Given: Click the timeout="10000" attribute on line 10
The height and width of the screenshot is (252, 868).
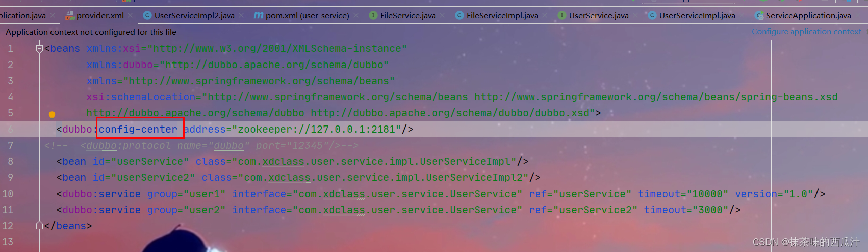Looking at the screenshot, I should (x=683, y=194).
